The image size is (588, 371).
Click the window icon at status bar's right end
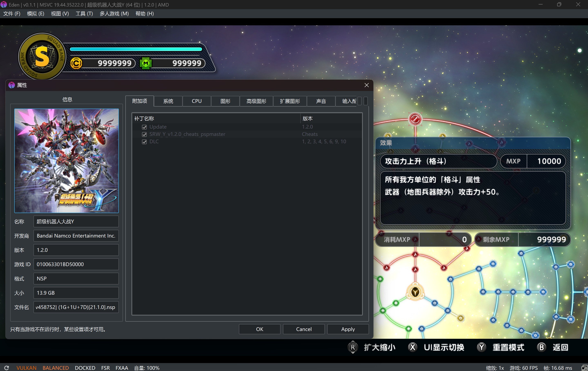coord(584,368)
